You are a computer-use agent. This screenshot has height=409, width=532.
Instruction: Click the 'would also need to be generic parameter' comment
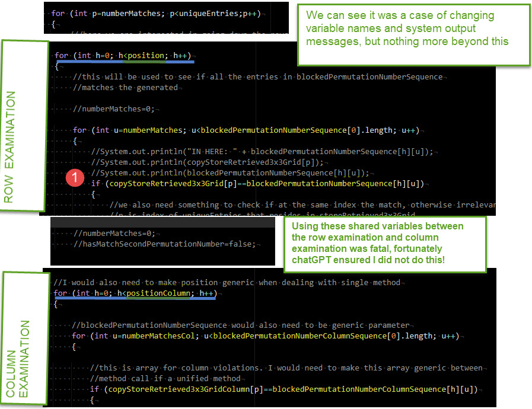click(240, 325)
